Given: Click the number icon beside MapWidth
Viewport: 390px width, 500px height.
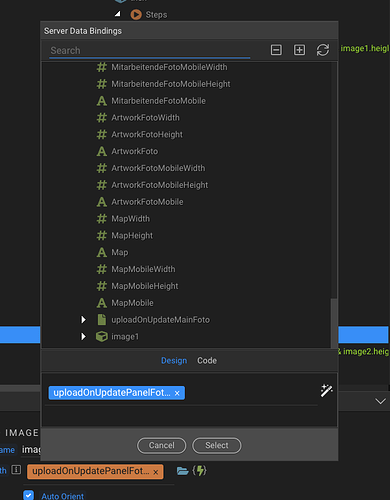Looking at the screenshot, I should [102, 219].
